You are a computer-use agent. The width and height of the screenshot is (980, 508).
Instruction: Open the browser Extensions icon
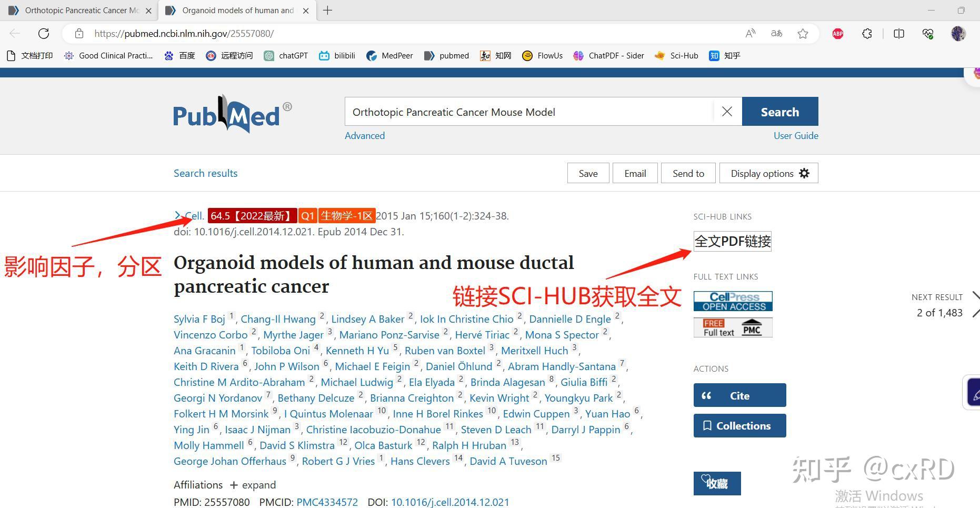click(866, 33)
